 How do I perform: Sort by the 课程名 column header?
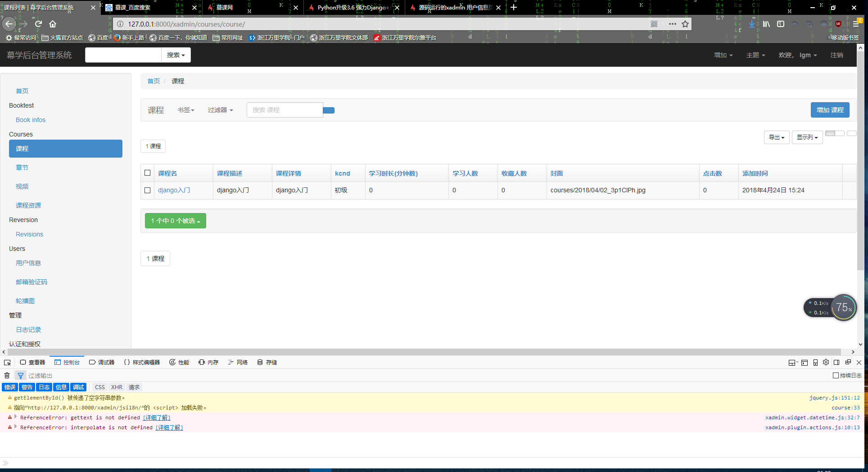click(x=167, y=173)
